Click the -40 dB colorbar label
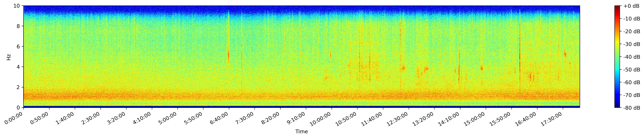The width and height of the screenshot is (644, 138). tap(632, 57)
